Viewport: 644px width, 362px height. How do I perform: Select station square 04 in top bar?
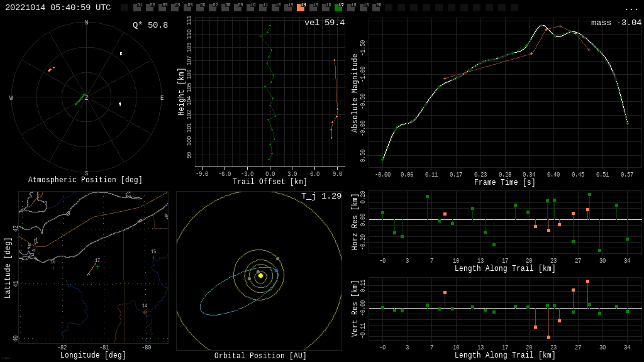175,8
